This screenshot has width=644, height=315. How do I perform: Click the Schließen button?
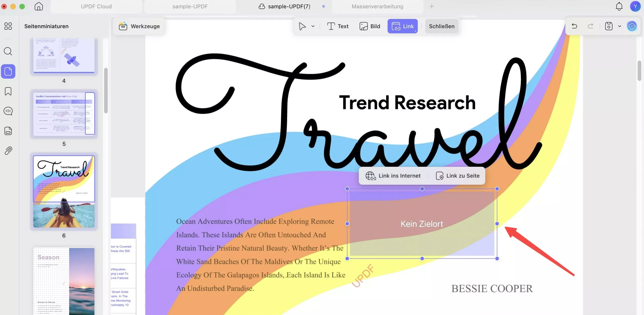point(441,26)
